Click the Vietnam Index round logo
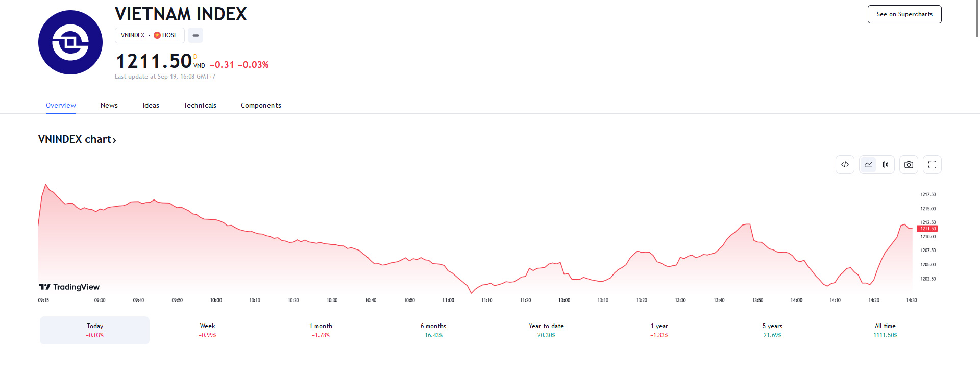Image resolution: width=980 pixels, height=375 pixels. coord(70,42)
